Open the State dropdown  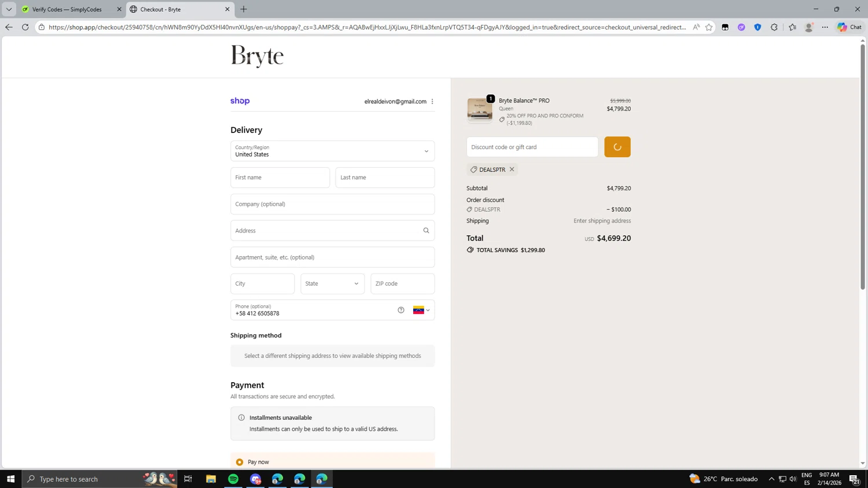coord(333,284)
